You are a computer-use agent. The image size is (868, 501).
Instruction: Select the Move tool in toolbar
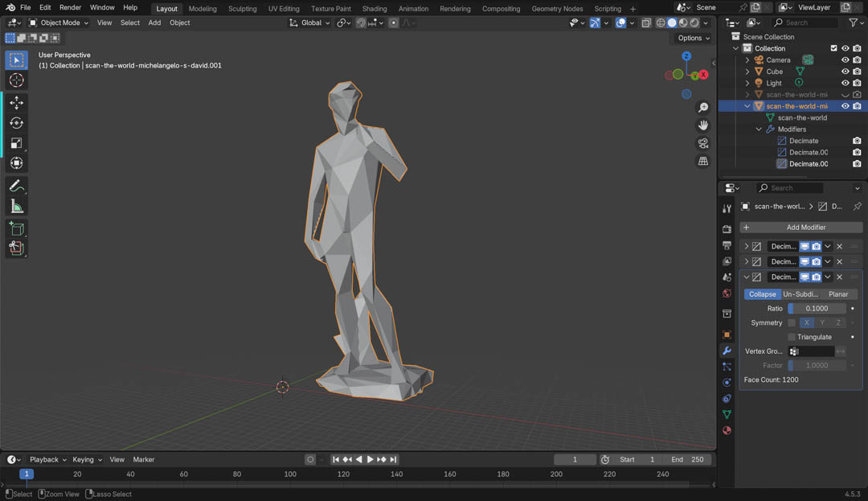pos(16,103)
